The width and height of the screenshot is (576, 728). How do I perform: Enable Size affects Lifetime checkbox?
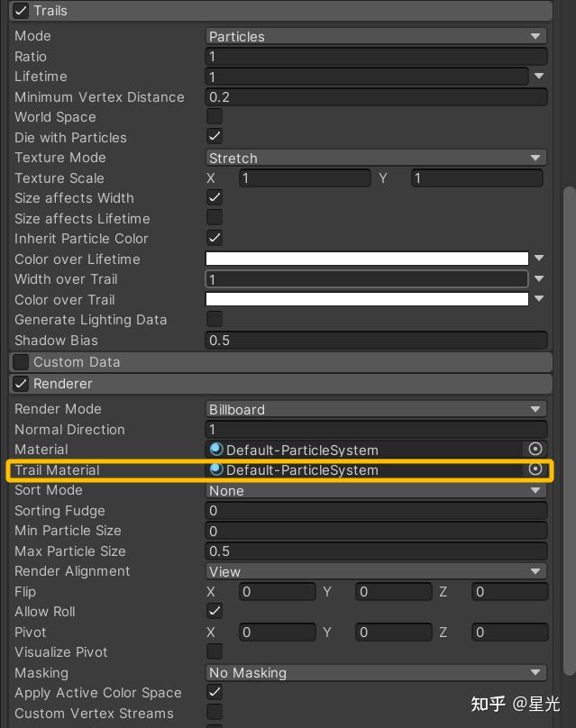pos(215,218)
